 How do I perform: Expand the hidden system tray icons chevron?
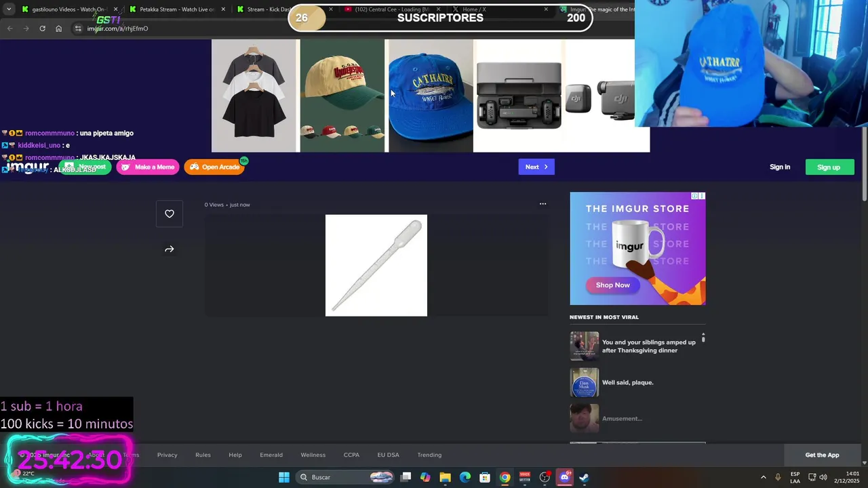763,477
